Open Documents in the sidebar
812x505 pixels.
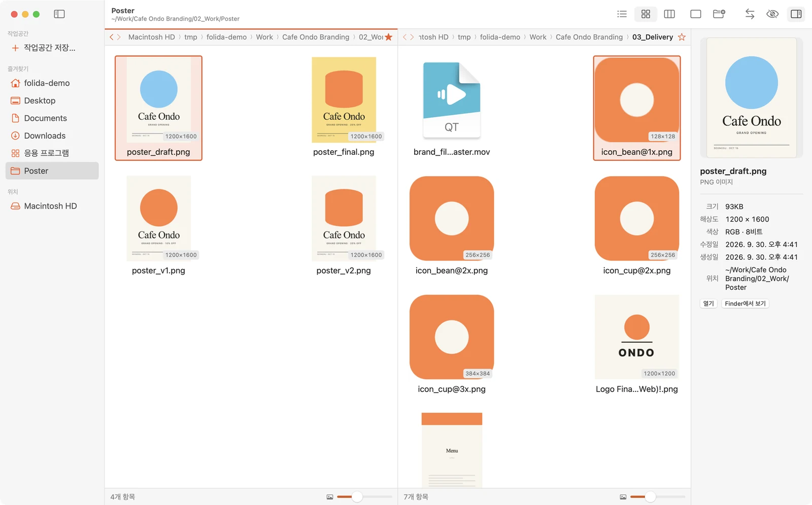[52, 118]
